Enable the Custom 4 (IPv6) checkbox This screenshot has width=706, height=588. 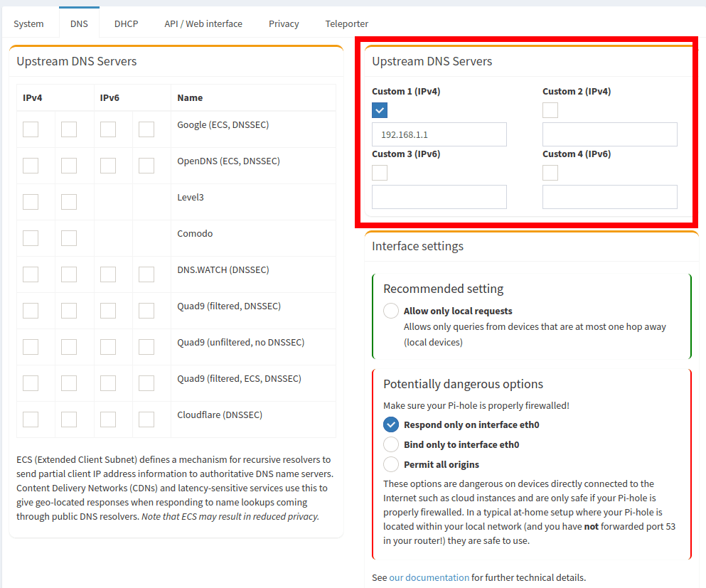click(550, 172)
